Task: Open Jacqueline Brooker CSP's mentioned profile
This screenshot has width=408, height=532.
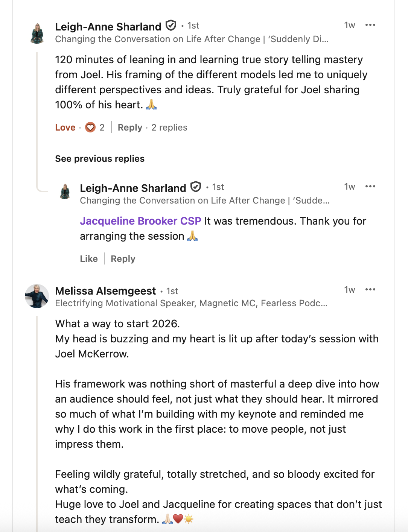Action: pos(140,221)
